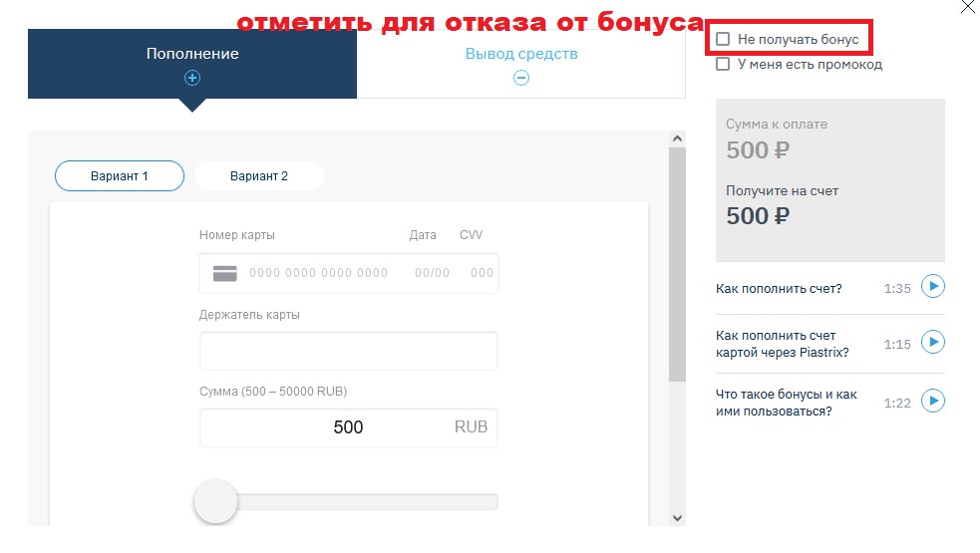Viewport: 980px width, 553px height.
Task: Play the 'Как пополнить счет?' video
Action: [932, 287]
